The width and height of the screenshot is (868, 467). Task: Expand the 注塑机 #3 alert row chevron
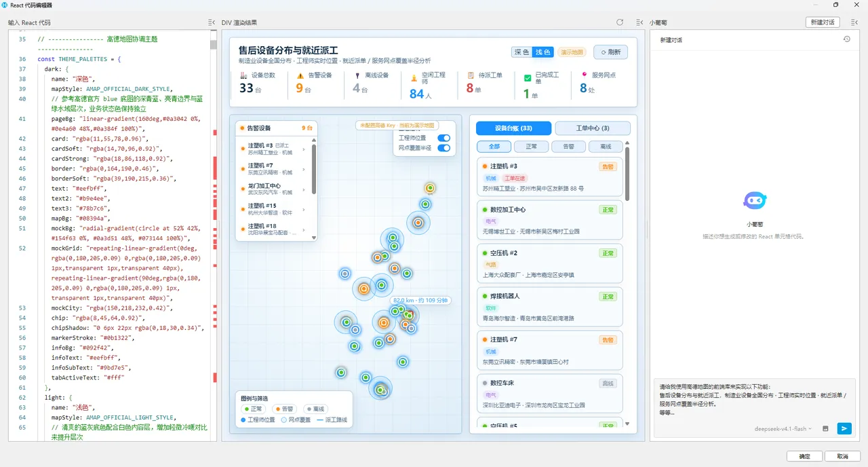(304, 149)
